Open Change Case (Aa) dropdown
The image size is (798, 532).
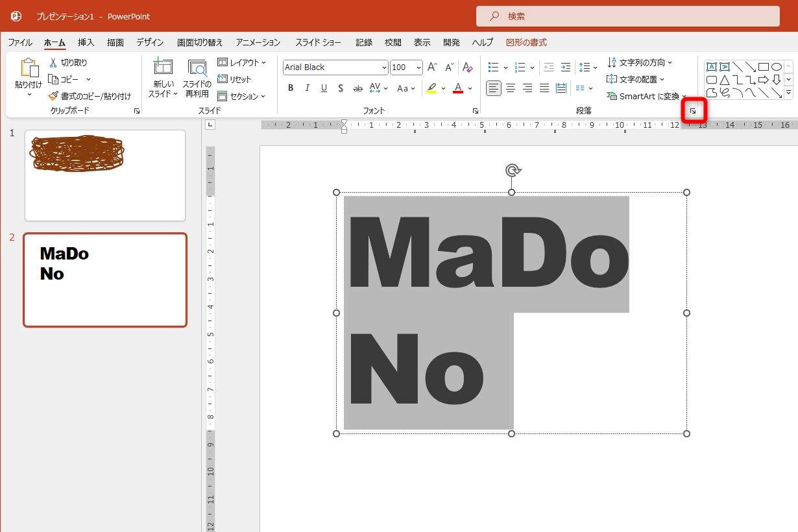point(407,88)
